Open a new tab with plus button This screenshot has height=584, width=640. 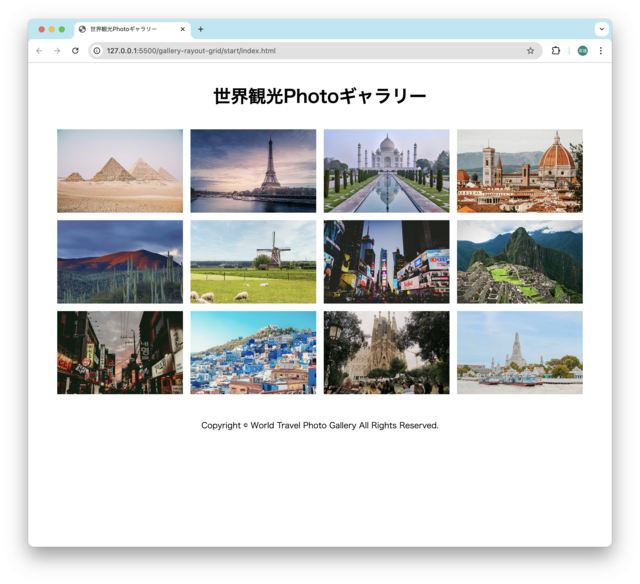pos(200,29)
